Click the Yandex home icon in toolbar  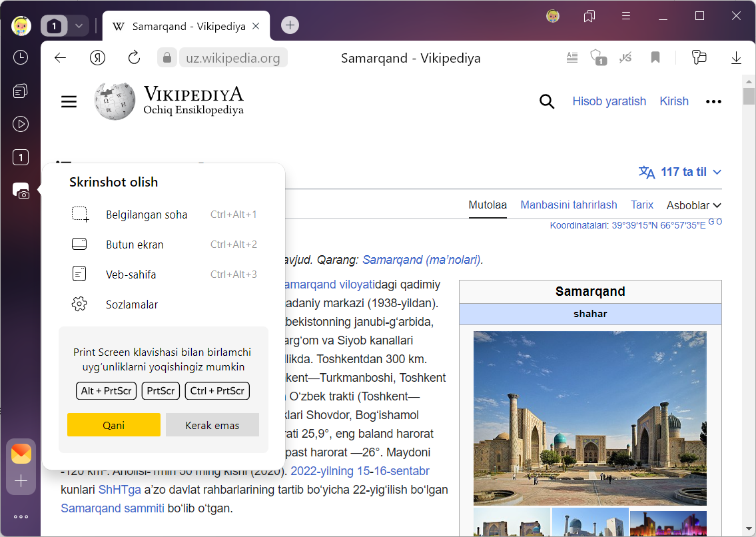[x=98, y=58]
